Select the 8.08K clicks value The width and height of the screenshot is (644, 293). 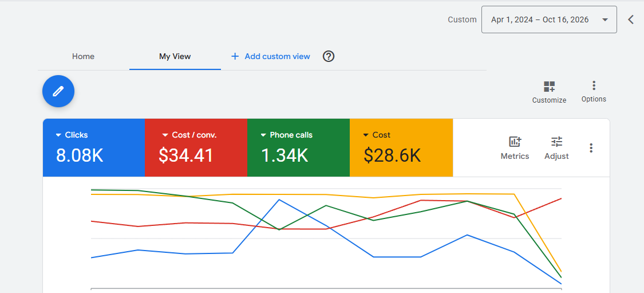pyautogui.click(x=80, y=155)
